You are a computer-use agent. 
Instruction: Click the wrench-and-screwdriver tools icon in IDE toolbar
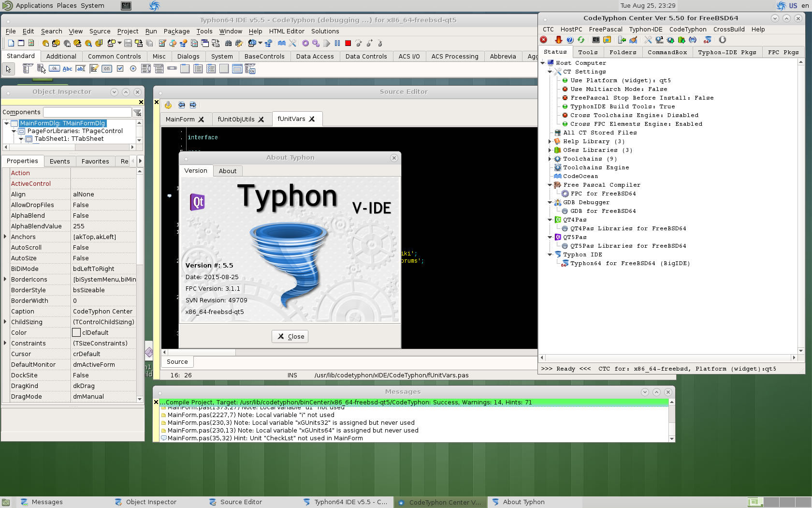point(292,43)
